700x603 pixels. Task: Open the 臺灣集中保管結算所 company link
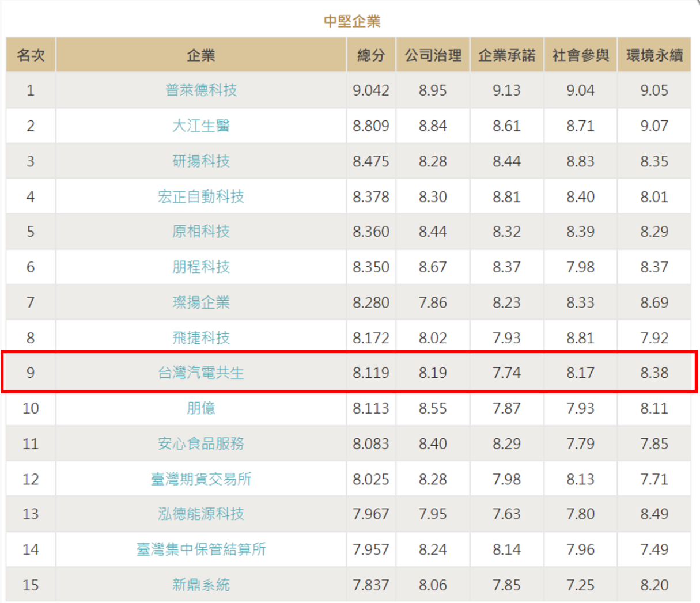(x=200, y=549)
